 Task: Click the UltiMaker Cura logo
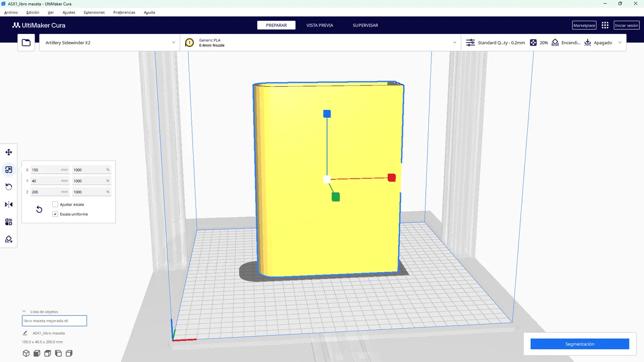click(x=39, y=25)
